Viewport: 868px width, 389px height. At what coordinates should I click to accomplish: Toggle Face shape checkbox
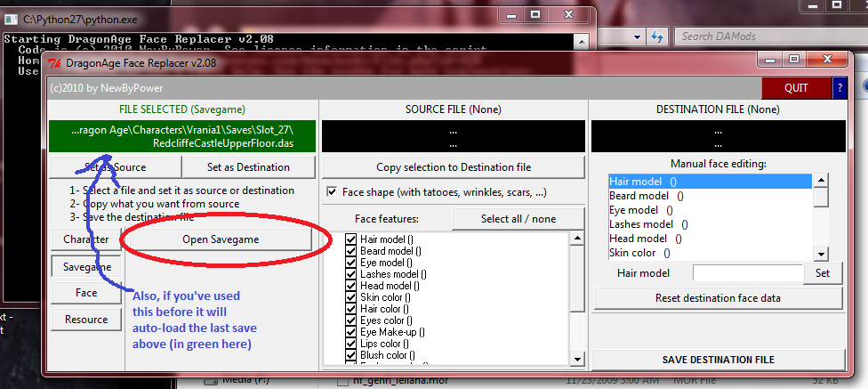click(332, 191)
